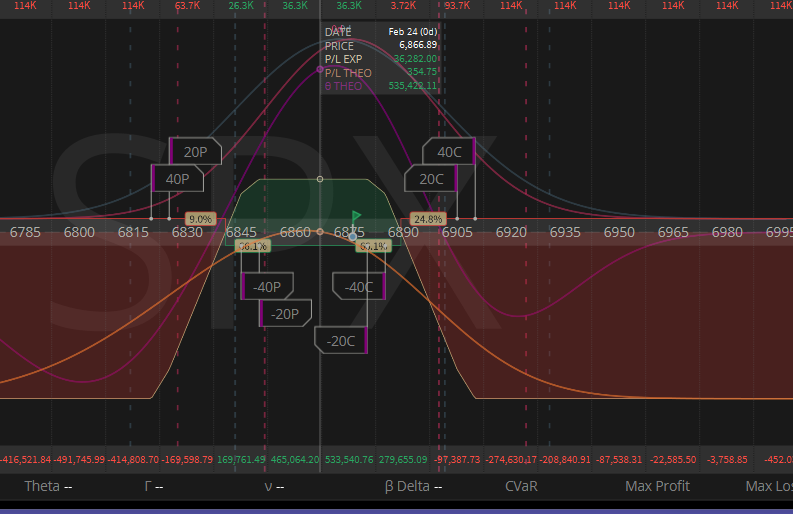Click the -22,585.50 value in bottom row
The image size is (793, 514).
(x=673, y=460)
